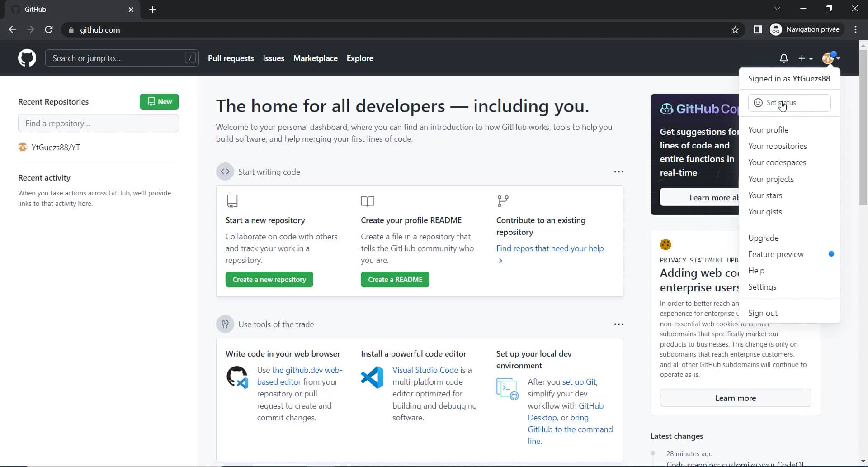The height and width of the screenshot is (467, 868).
Task: Open the notifications bell
Action: [784, 58]
